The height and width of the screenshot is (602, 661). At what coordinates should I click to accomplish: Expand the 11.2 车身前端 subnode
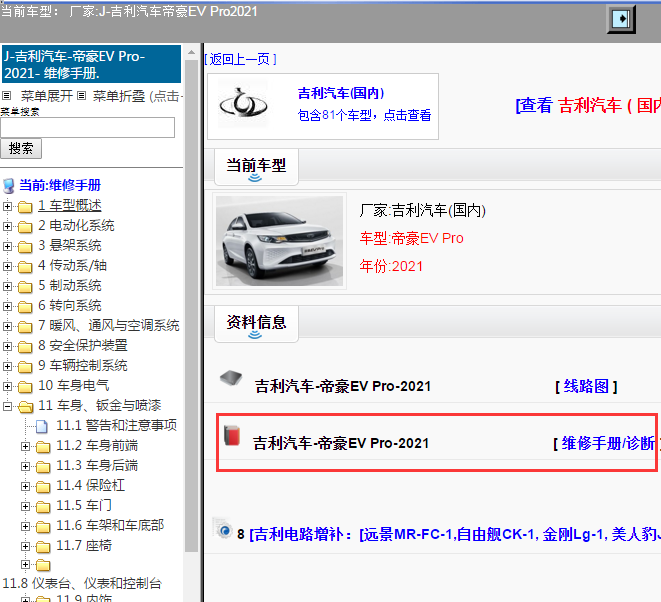click(25, 446)
